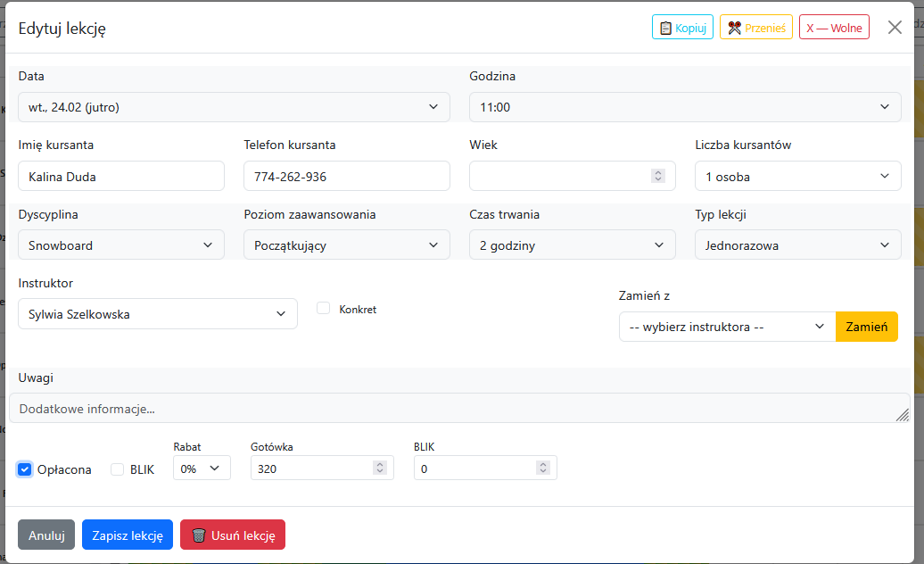
Task: Open the Data dropdown
Action: (234, 107)
